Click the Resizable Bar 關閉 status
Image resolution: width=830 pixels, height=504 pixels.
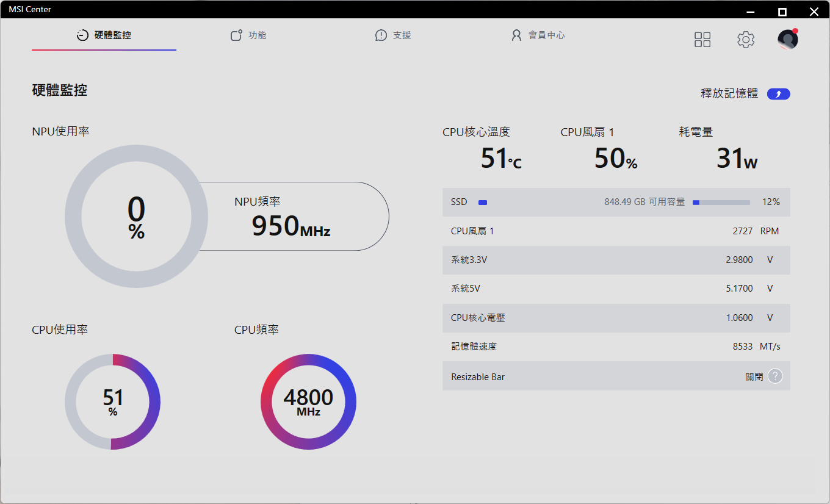point(754,376)
